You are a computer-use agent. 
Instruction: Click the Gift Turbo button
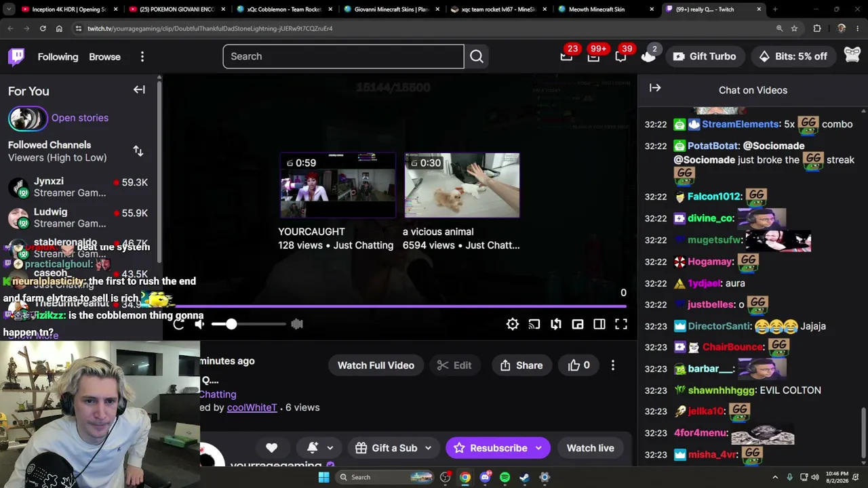(x=705, y=56)
